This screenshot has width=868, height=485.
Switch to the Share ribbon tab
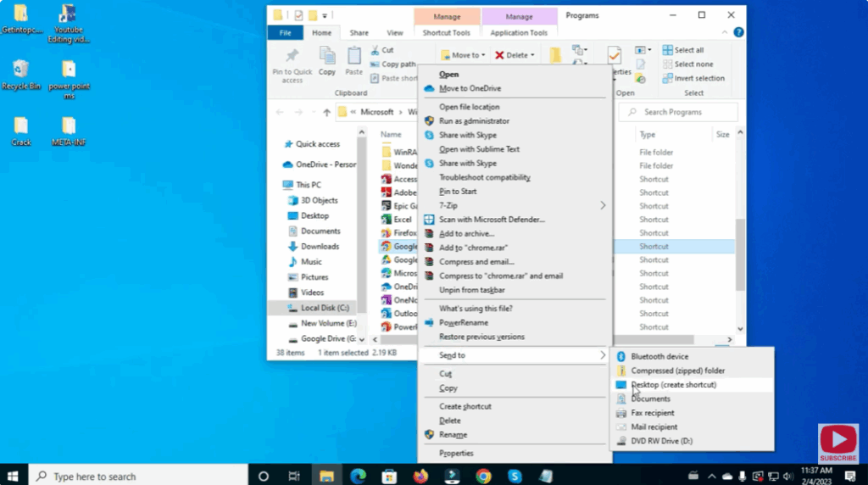point(359,33)
